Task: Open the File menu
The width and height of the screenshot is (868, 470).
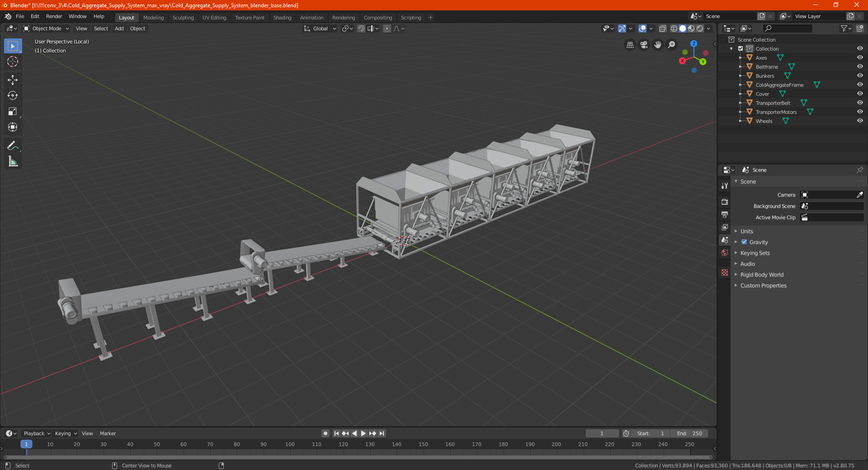Action: pos(20,16)
